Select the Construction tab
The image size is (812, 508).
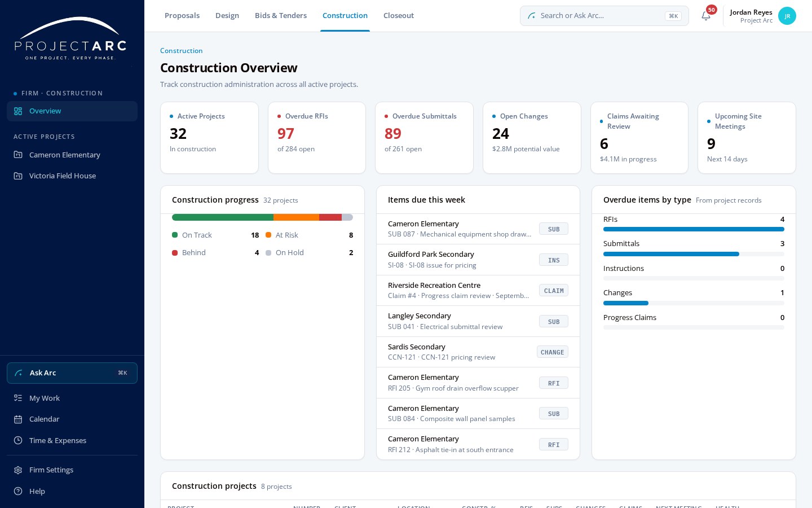[x=345, y=16]
